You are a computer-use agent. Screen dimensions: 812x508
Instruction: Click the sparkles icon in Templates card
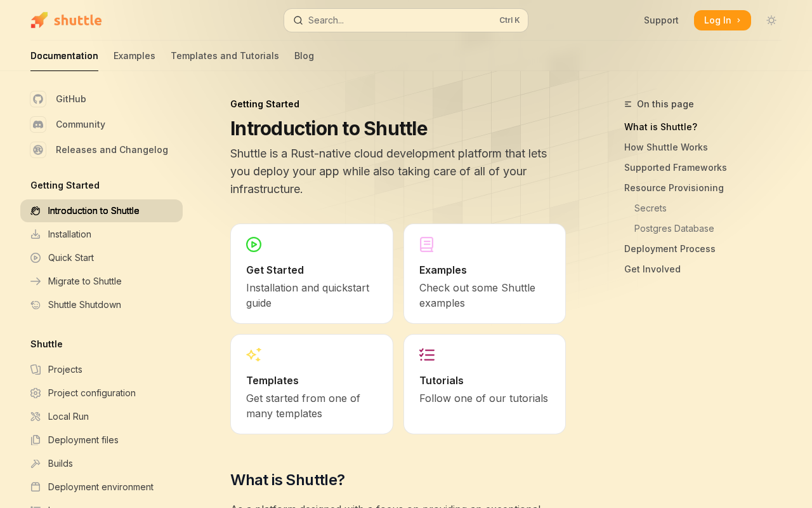point(254,355)
